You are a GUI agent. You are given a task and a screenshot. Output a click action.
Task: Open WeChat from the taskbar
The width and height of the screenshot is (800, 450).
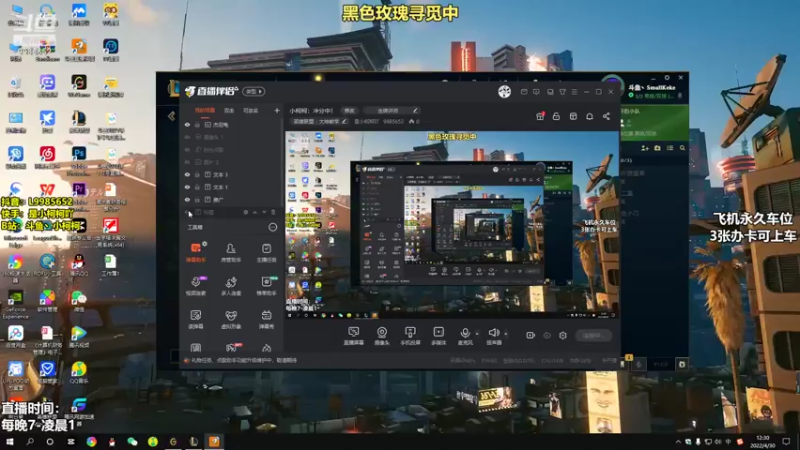[x=132, y=441]
